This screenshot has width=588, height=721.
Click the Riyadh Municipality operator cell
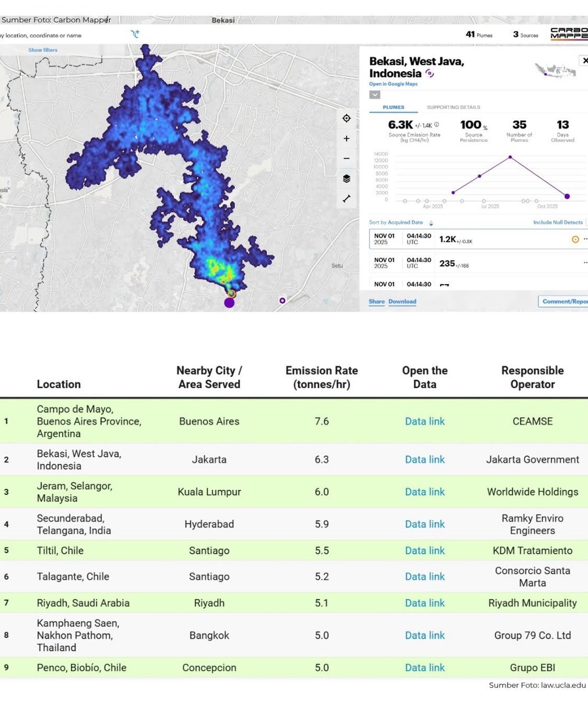coord(533,603)
